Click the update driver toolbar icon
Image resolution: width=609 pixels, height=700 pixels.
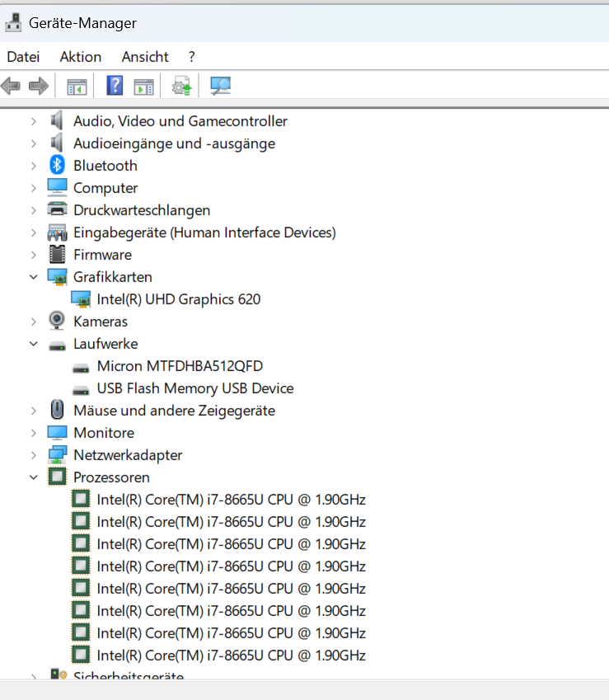pos(182,86)
